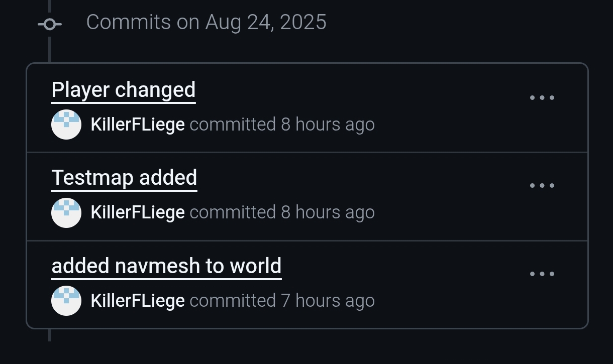Click the avatar beside the Testmap added commit
Screen dimensions: 613x364
[x=66, y=212]
